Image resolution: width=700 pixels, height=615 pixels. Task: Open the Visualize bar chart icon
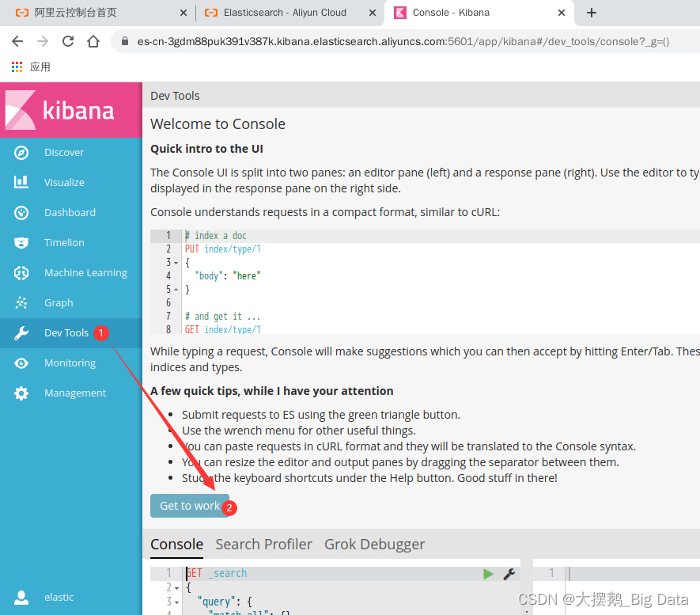click(x=21, y=182)
